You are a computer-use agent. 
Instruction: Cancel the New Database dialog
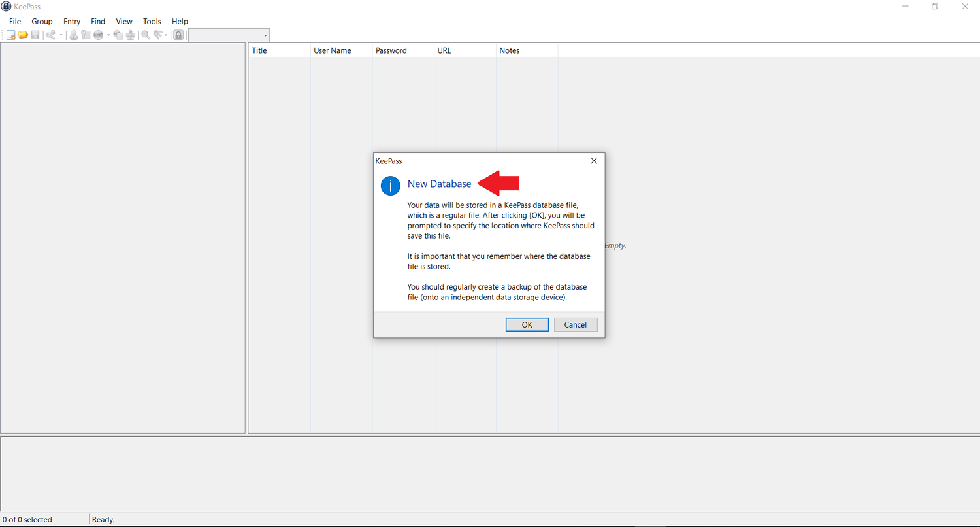pos(576,325)
